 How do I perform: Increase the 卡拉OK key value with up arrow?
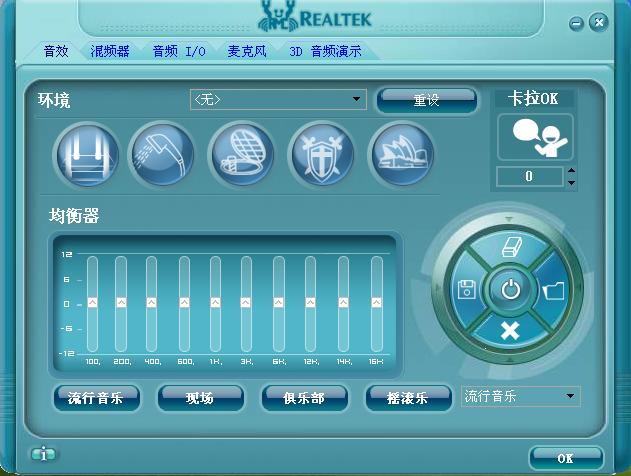point(571,172)
